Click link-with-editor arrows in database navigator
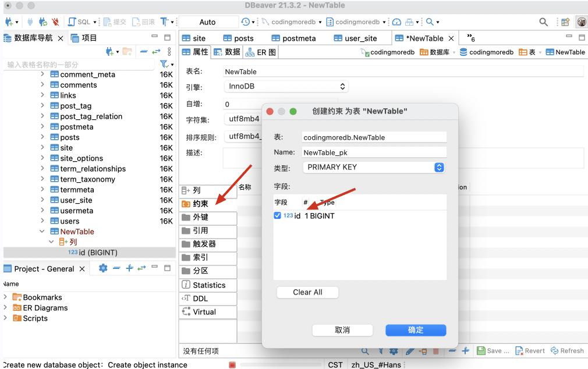Image resolution: width=588 pixels, height=369 pixels. click(156, 52)
